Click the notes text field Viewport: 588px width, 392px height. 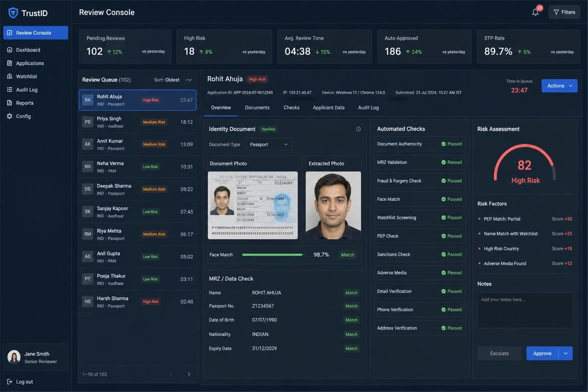click(x=525, y=310)
